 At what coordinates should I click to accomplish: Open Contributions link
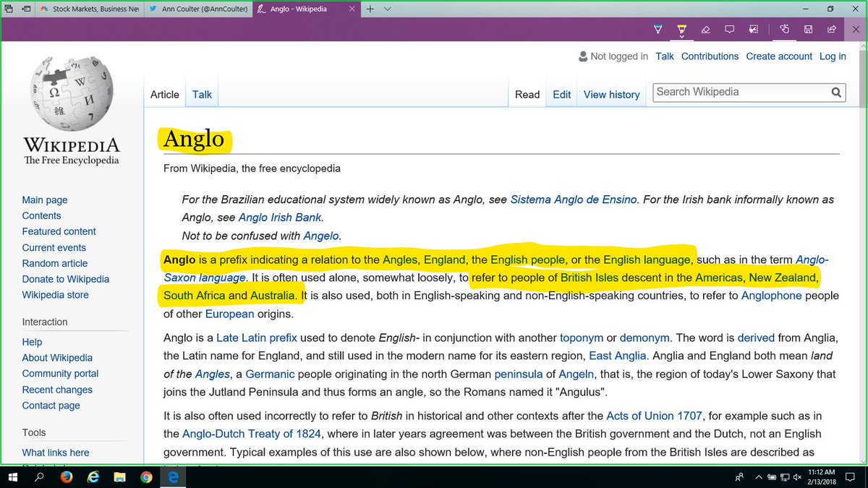[710, 56]
